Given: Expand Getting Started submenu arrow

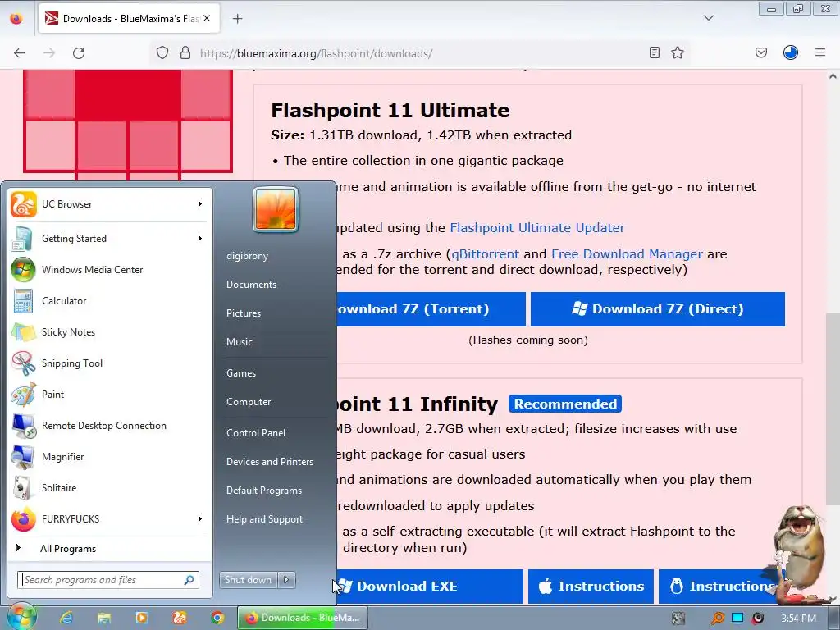Looking at the screenshot, I should point(200,239).
